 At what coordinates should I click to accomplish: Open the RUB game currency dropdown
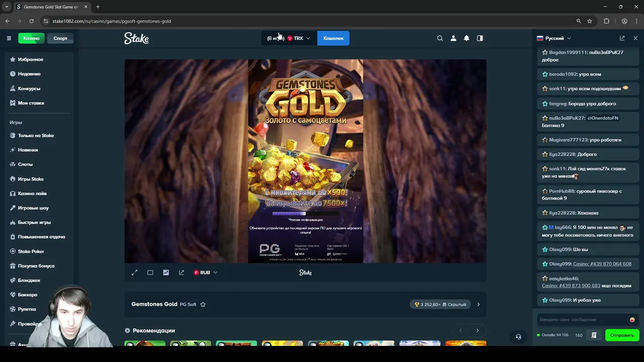[x=205, y=273]
